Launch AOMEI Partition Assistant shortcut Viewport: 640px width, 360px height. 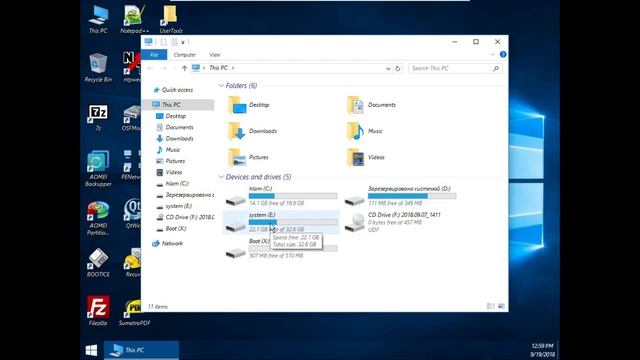tap(98, 217)
